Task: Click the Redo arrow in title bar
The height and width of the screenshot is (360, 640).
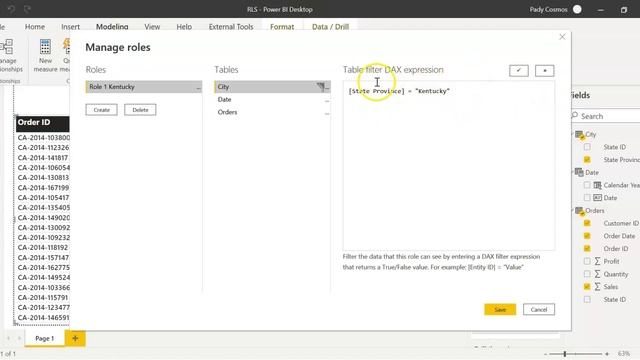Action: 27,9
